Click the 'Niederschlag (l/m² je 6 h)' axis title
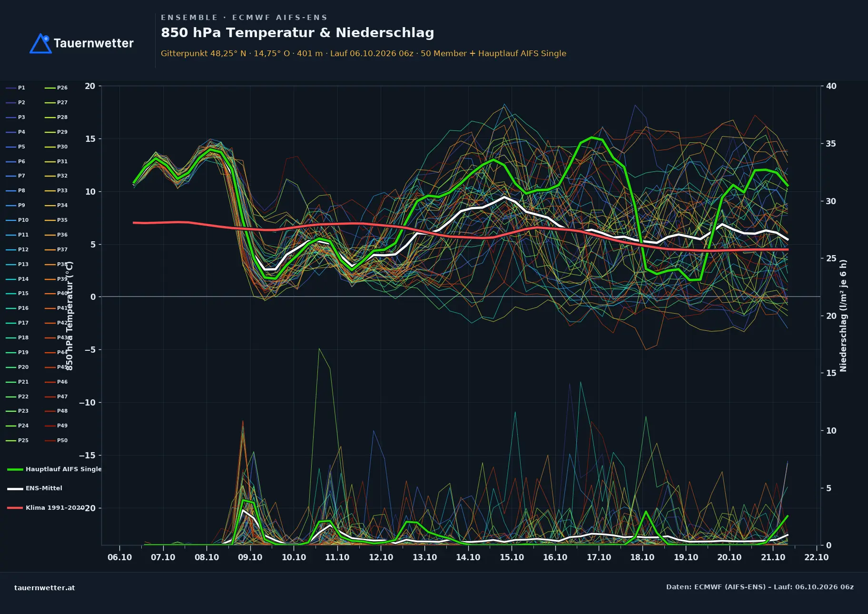 pos(843,316)
